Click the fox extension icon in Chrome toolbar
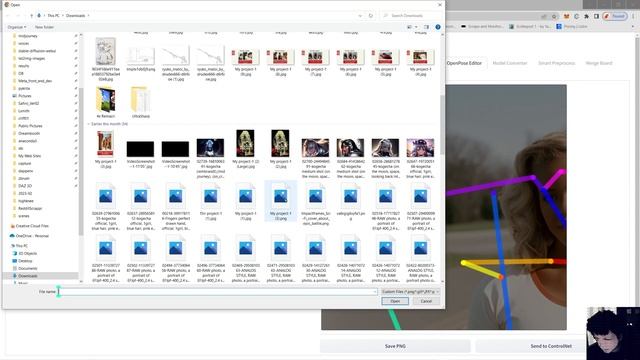The width and height of the screenshot is (640, 360). pos(567,16)
